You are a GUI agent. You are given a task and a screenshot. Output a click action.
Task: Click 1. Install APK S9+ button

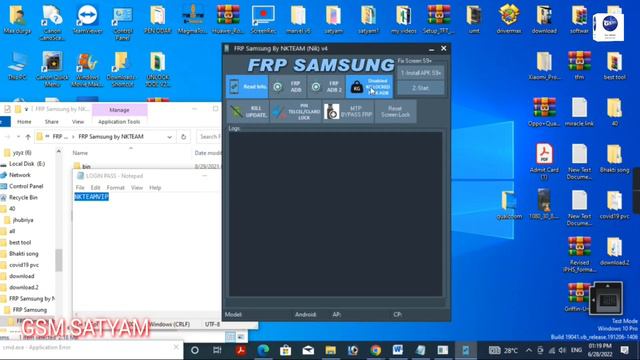[x=420, y=73]
